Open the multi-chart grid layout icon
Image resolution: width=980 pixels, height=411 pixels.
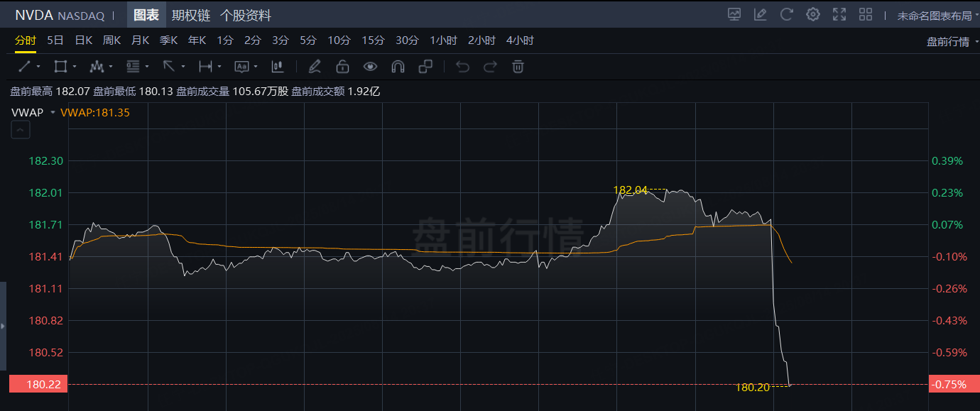pyautogui.click(x=866, y=14)
